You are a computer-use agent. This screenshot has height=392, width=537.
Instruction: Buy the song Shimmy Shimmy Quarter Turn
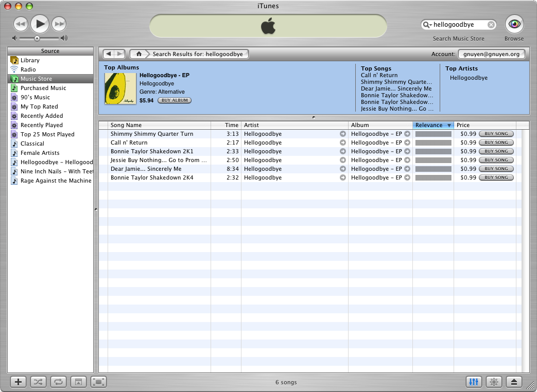(x=496, y=134)
